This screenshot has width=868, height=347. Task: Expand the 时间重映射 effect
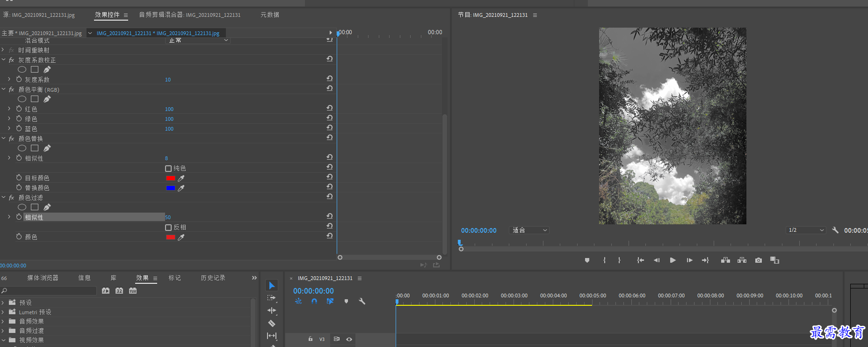pyautogui.click(x=3, y=50)
